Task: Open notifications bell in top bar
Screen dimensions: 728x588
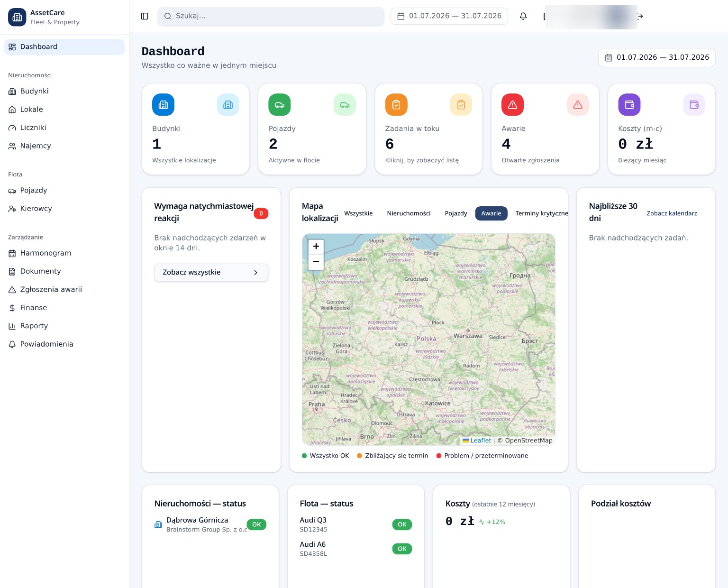Action: 523,16
